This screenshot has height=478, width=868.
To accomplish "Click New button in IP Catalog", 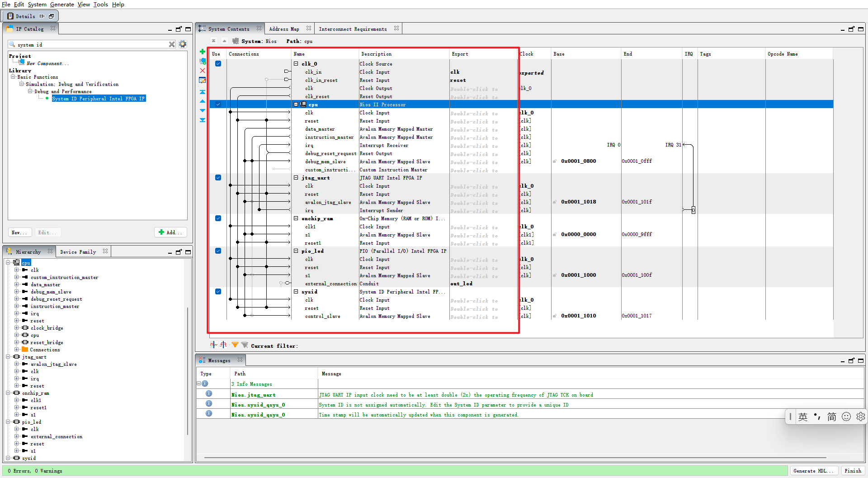I will (x=19, y=232).
